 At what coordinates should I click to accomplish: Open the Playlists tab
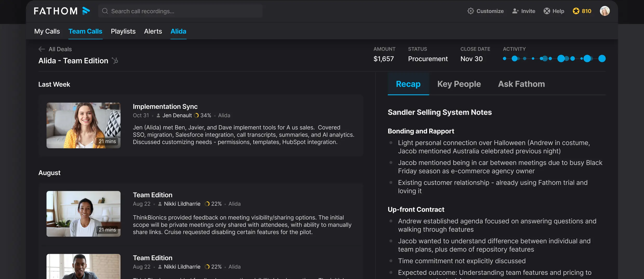pyautogui.click(x=123, y=31)
